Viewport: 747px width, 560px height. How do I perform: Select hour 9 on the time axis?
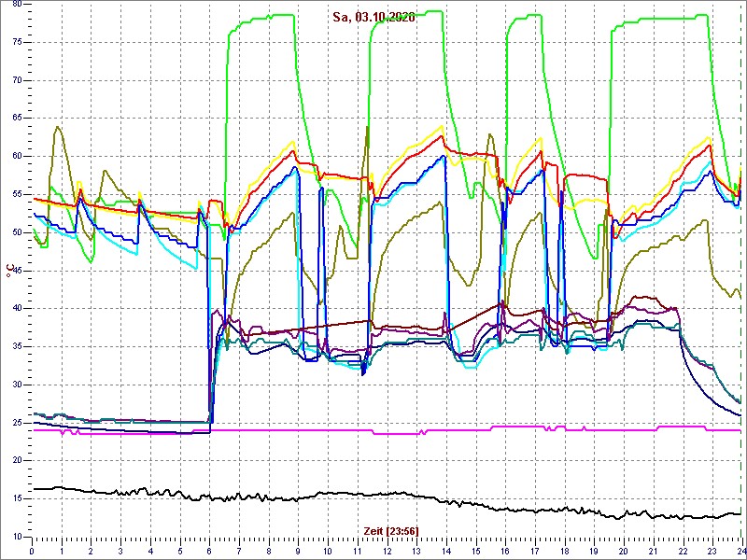tap(298, 550)
